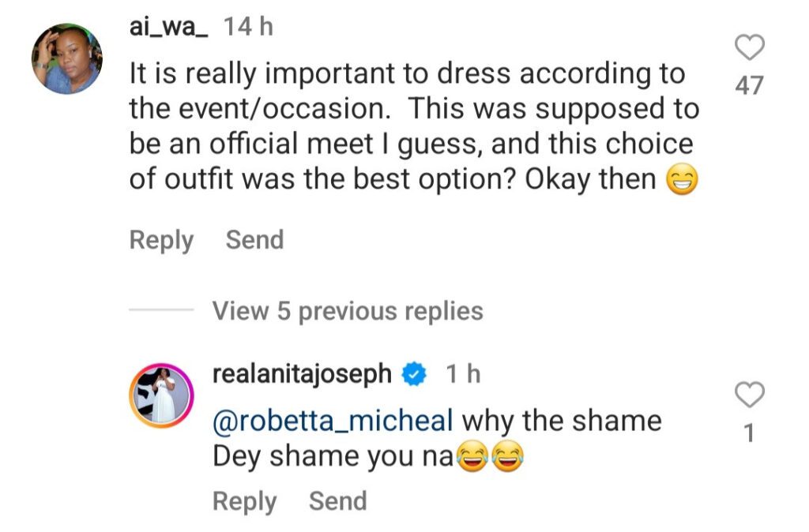The image size is (809, 532).
Task: Send the ai_wa_ comment to someone
Action: click(254, 240)
